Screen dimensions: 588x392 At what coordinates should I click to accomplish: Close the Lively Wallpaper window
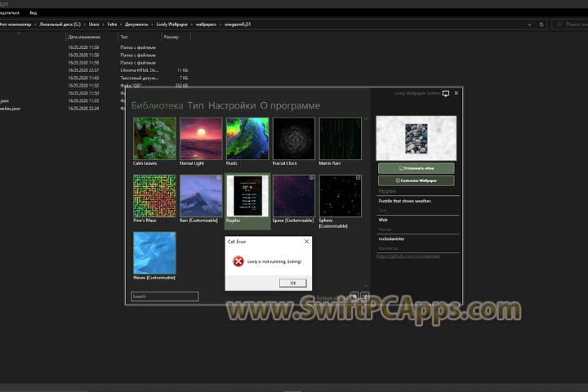[x=456, y=93]
